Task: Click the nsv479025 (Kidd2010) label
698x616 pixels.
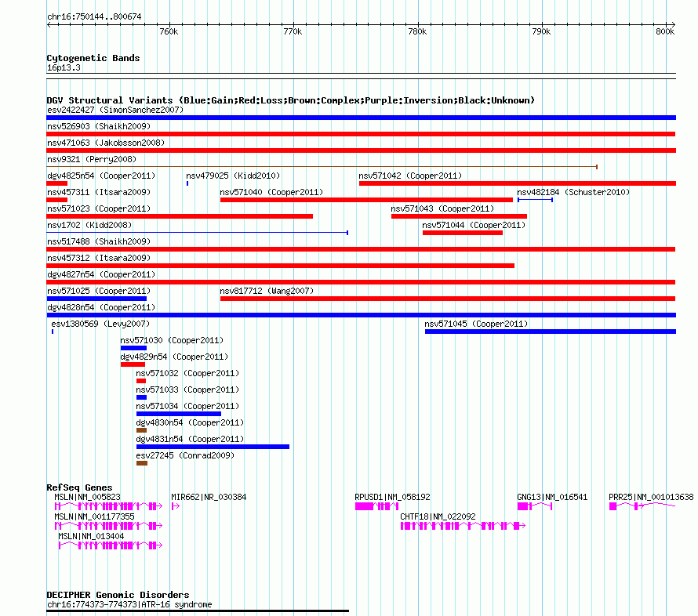Action: pos(233,176)
